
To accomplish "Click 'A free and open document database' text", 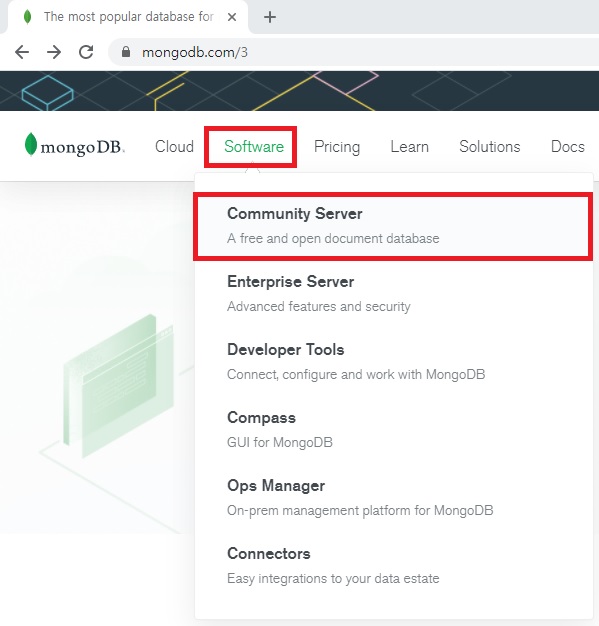I will (x=333, y=239).
